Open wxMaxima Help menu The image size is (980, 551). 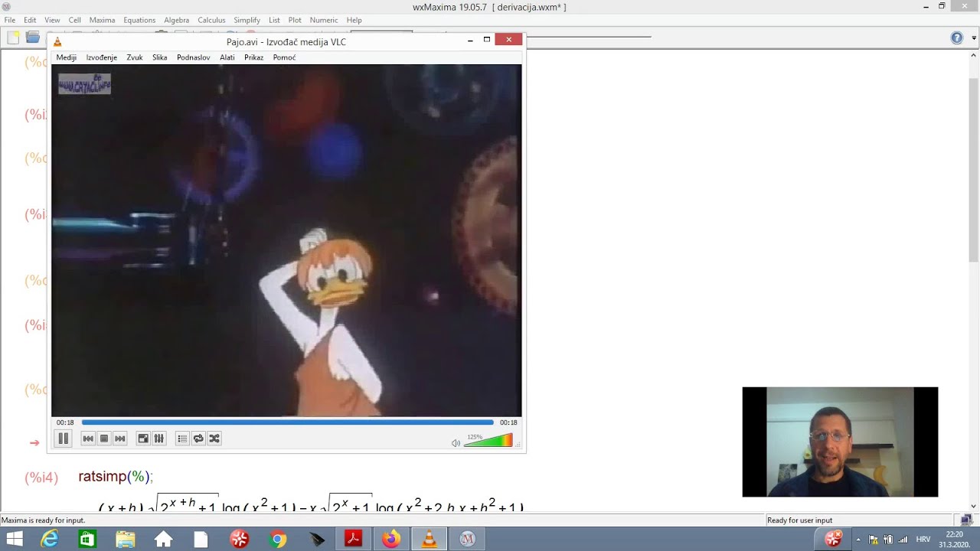click(354, 20)
